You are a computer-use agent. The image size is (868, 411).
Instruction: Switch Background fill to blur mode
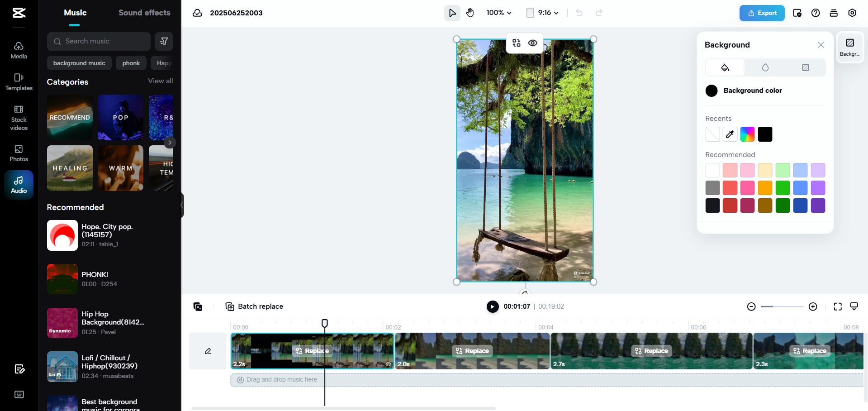[765, 67]
